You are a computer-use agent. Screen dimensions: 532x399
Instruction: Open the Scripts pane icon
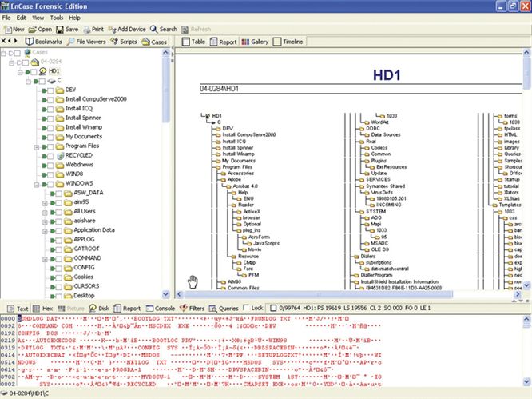click(114, 42)
